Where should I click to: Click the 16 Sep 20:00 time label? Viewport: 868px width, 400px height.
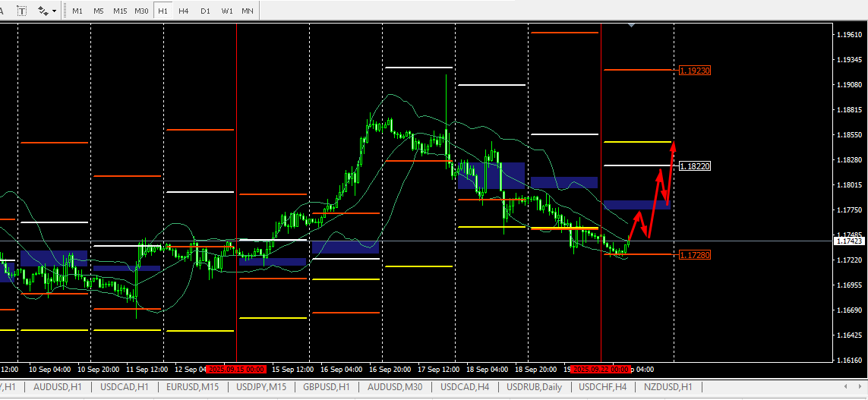390,369
